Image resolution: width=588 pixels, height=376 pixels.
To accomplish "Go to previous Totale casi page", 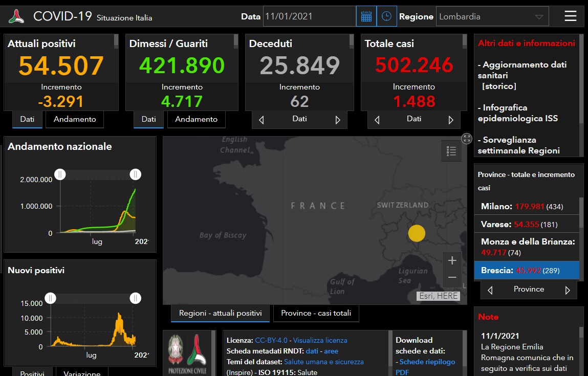I will (377, 120).
